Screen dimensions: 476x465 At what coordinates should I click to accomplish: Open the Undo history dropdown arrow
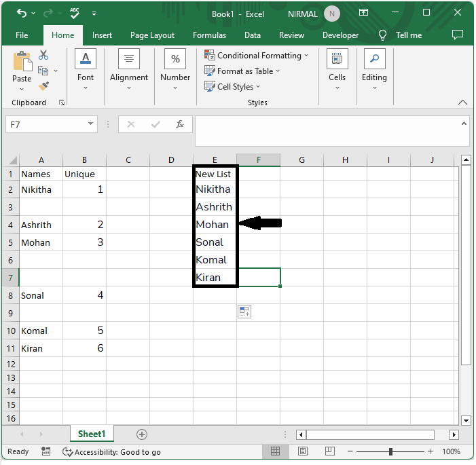point(33,14)
